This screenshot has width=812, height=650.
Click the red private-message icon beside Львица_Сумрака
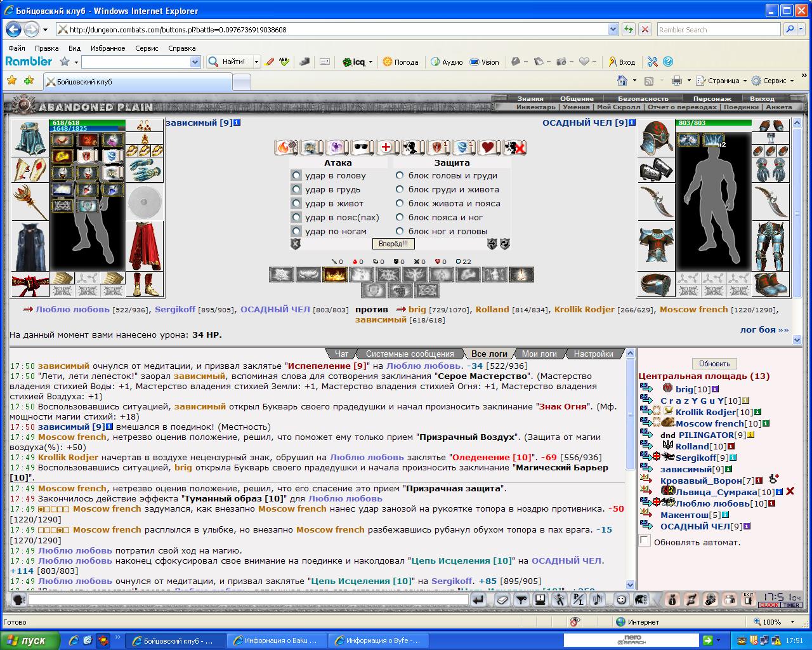[646, 491]
